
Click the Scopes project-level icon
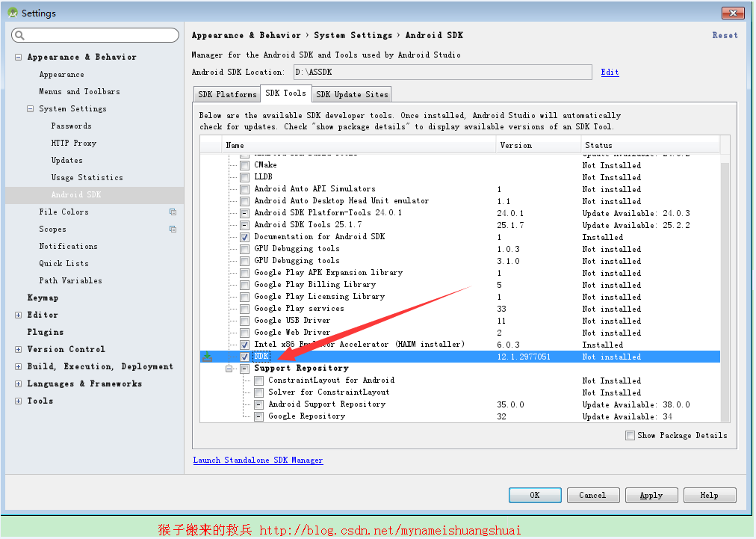click(x=173, y=230)
